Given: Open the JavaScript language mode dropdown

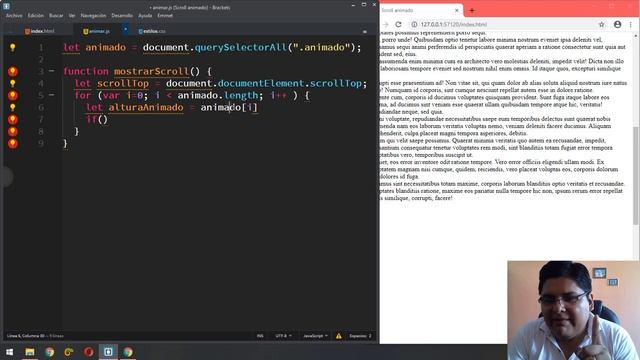Looking at the screenshot, I should click(315, 336).
